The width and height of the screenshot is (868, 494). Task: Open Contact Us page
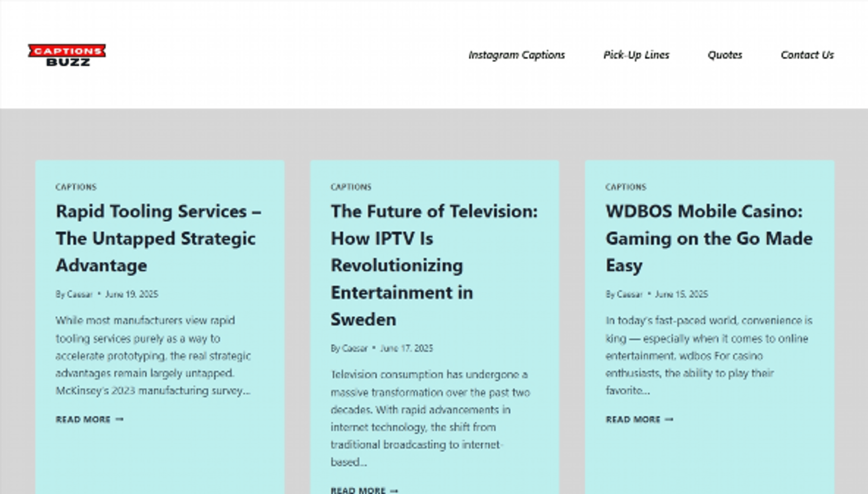[807, 55]
